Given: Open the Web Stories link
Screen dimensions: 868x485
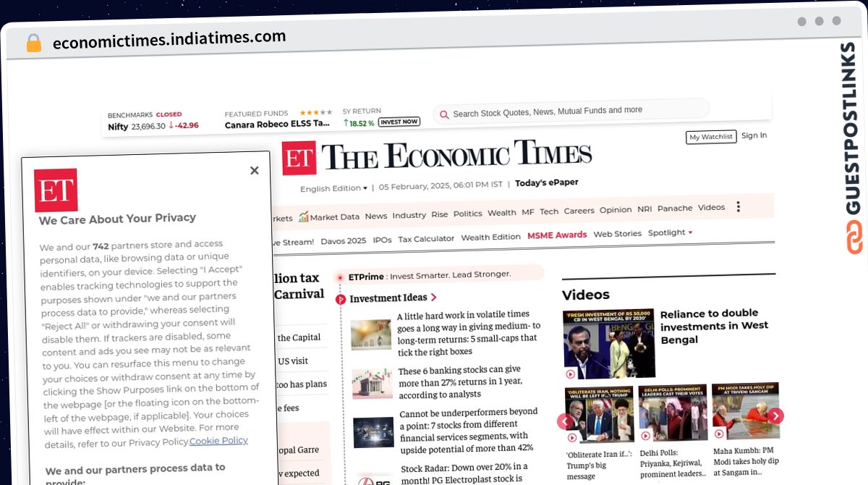Looking at the screenshot, I should [x=617, y=234].
